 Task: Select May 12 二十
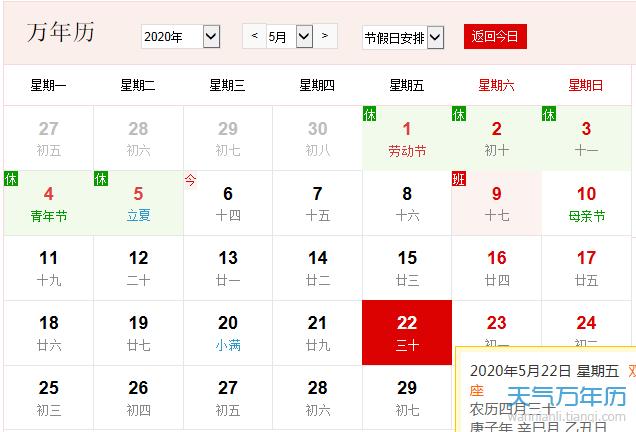click(138, 268)
